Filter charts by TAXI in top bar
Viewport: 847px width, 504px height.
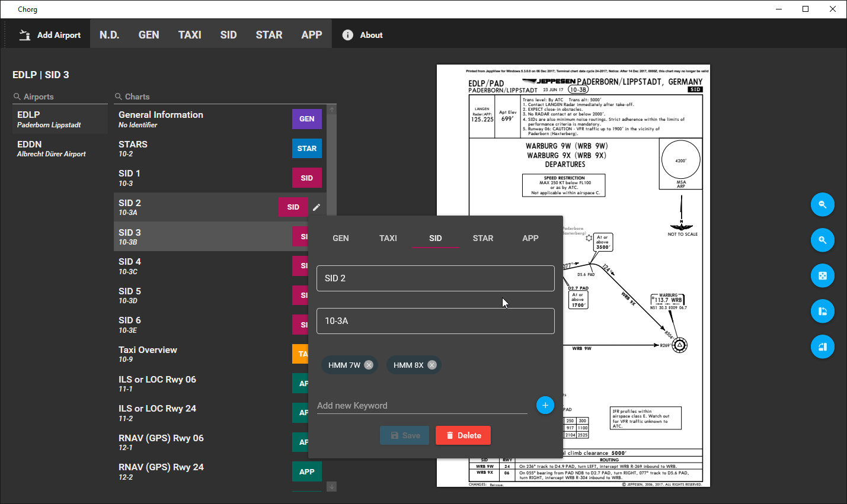[190, 35]
